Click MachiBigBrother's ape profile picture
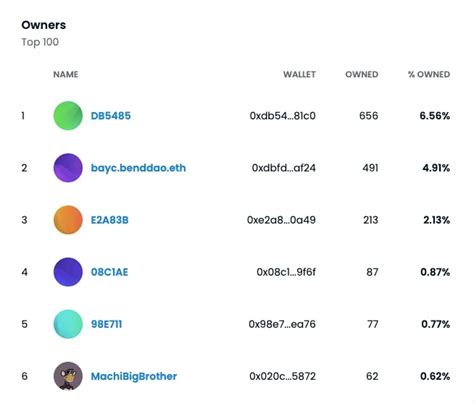This screenshot has width=474, height=403. pos(68,376)
